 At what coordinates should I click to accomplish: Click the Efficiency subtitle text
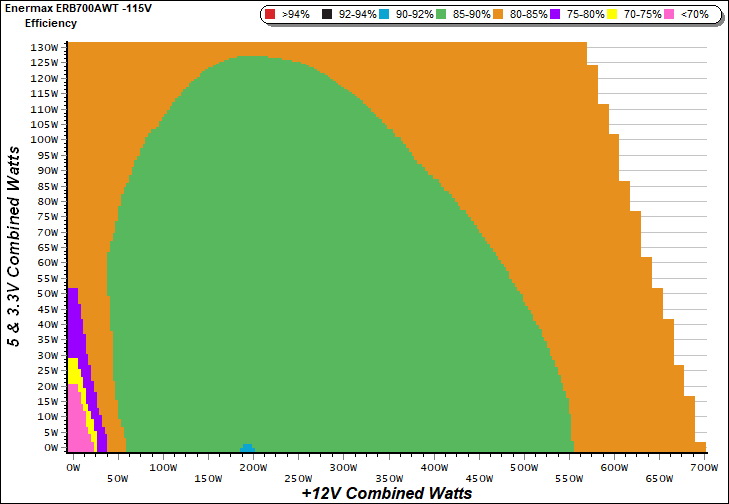point(50,22)
